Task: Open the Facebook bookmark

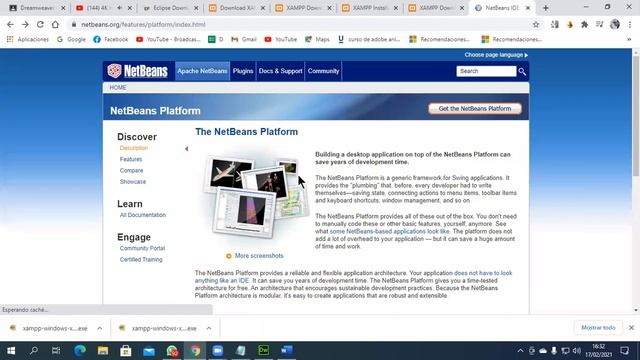Action: [x=111, y=39]
